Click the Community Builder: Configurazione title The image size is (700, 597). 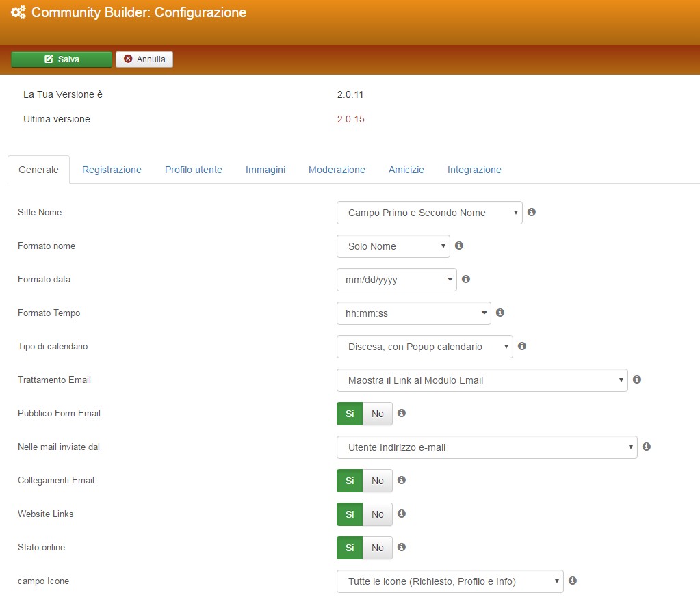coord(139,12)
